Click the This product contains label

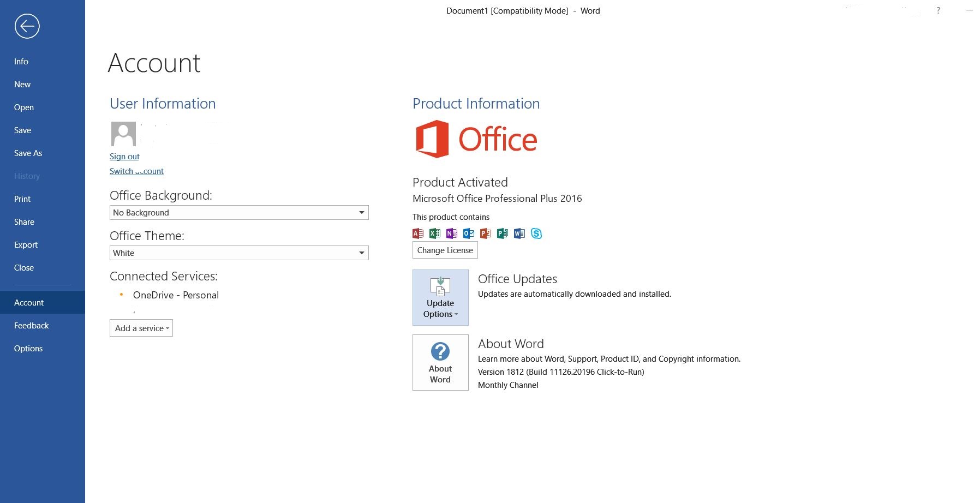pyautogui.click(x=451, y=217)
